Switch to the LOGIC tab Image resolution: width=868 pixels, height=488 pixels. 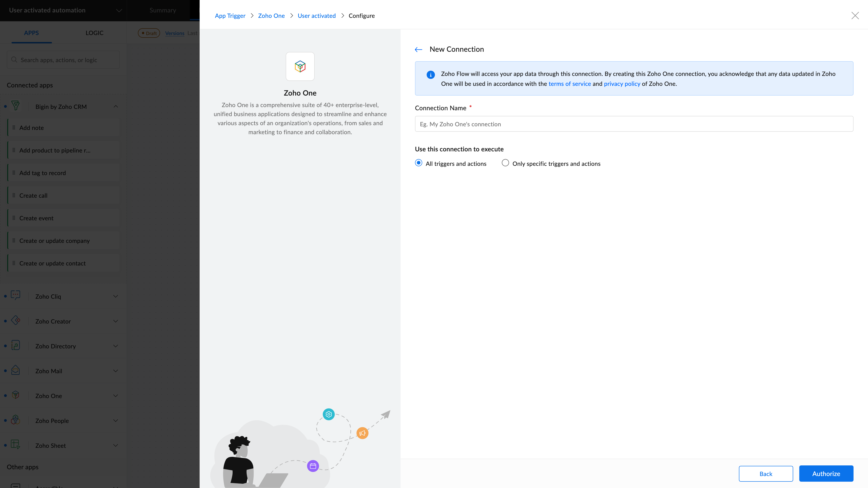point(94,33)
